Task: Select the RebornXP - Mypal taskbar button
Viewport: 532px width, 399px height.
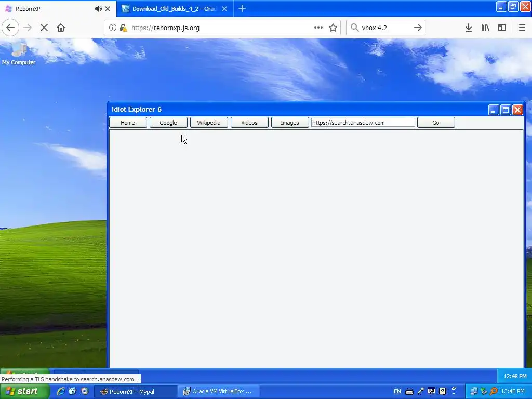Action: pyautogui.click(x=135, y=392)
